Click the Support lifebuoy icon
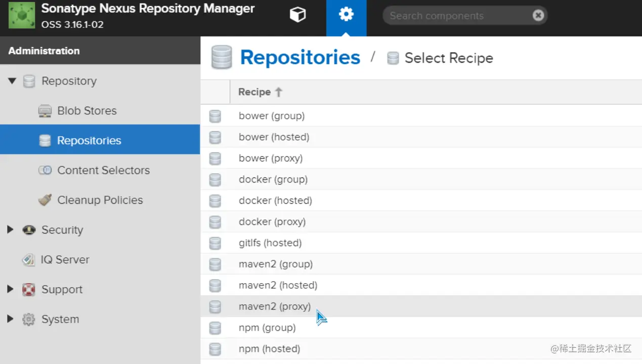 tap(29, 290)
